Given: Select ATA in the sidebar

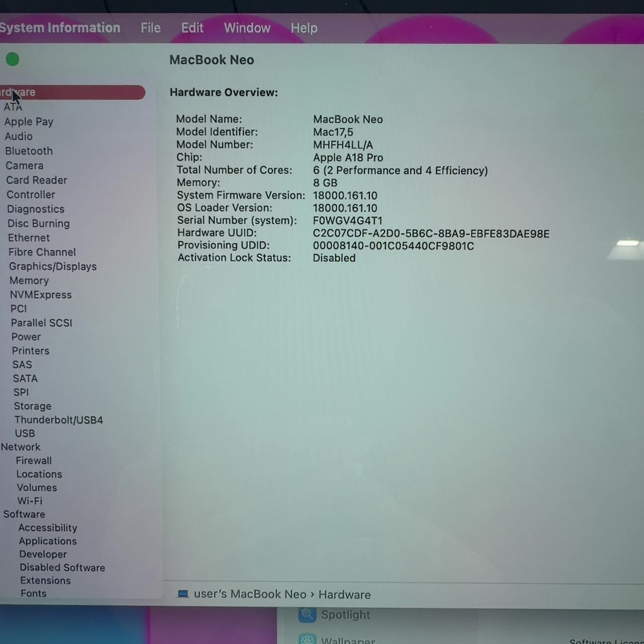Looking at the screenshot, I should tap(13, 107).
